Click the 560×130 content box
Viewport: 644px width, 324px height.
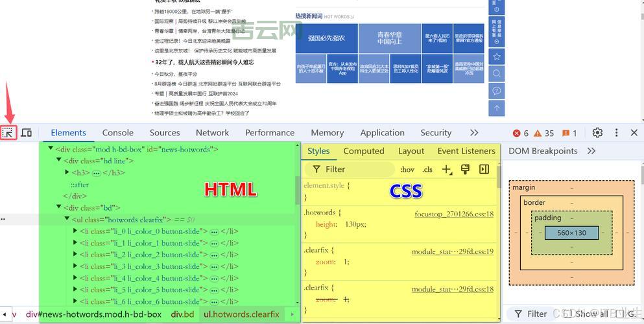[x=572, y=233]
